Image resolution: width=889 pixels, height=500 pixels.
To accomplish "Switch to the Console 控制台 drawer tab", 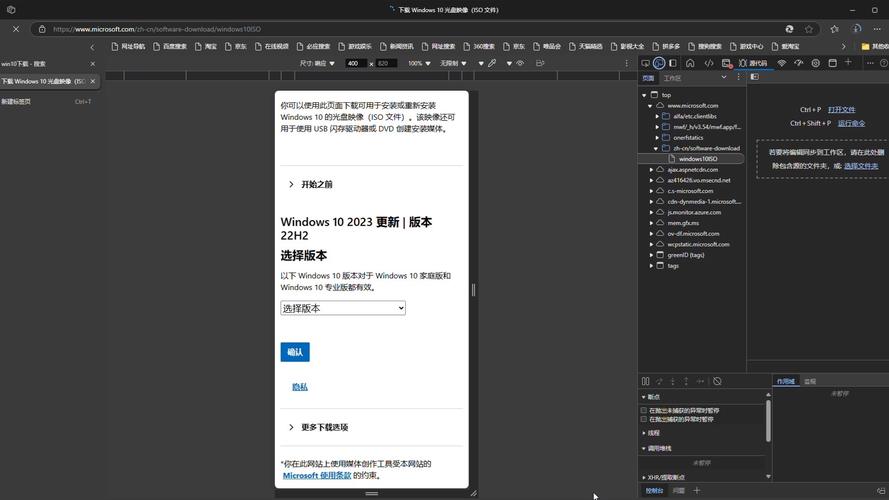I will pyautogui.click(x=654, y=491).
